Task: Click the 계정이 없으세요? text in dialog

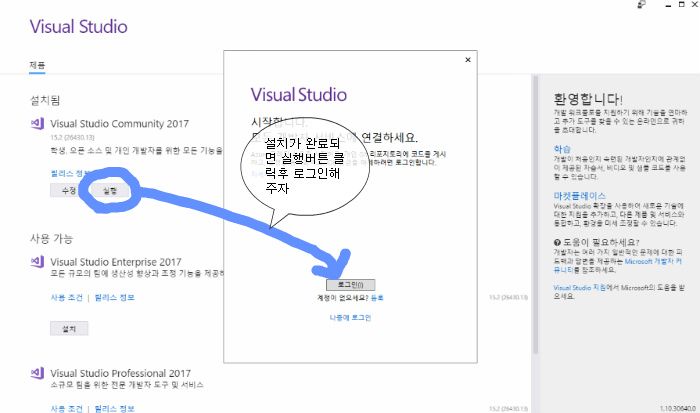Action: 343,298
